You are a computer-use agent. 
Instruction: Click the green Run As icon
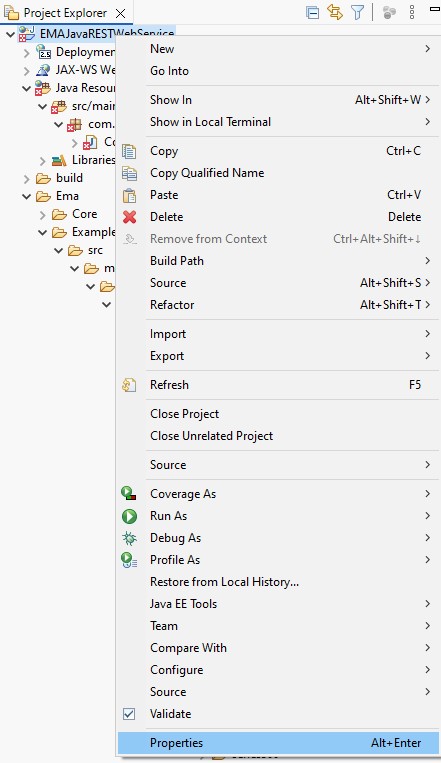(x=129, y=516)
